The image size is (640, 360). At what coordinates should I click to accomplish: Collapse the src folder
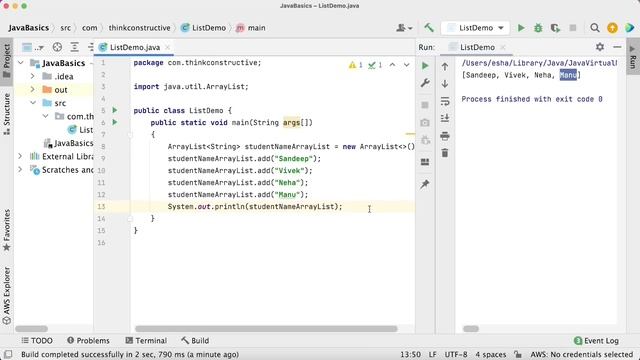click(x=33, y=103)
